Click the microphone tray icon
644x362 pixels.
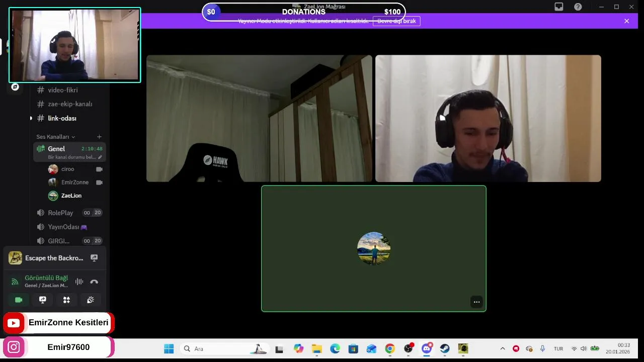pyautogui.click(x=542, y=348)
